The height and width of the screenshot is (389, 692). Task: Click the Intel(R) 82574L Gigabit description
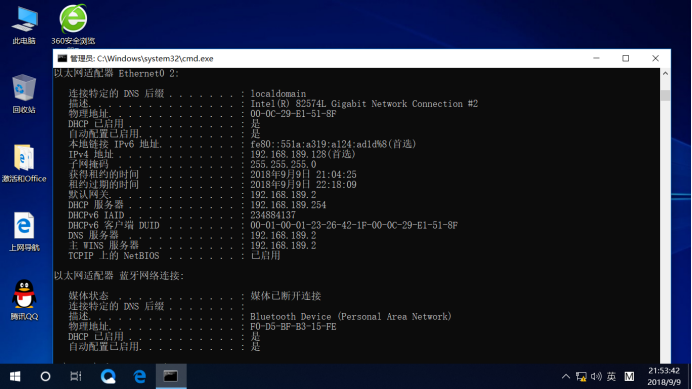pyautogui.click(x=364, y=104)
